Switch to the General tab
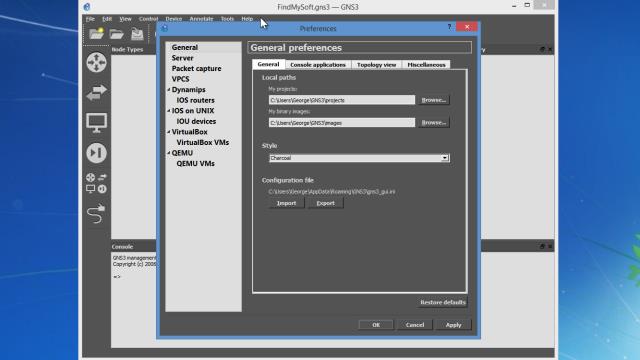Viewport: 640px width, 360px height. [x=269, y=64]
